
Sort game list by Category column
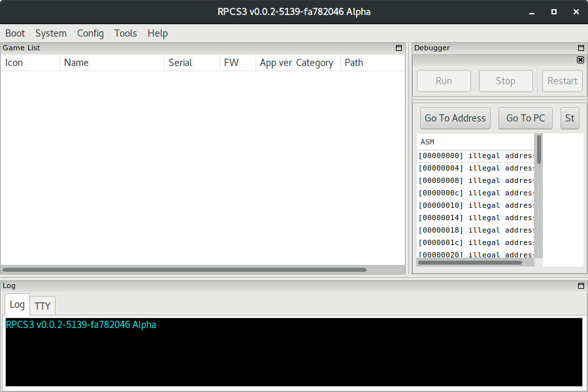[316, 63]
